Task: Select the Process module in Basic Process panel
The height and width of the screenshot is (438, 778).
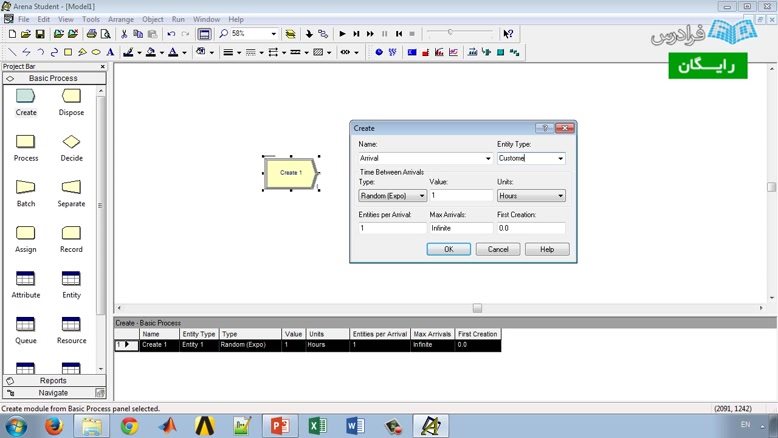Action: click(x=26, y=142)
